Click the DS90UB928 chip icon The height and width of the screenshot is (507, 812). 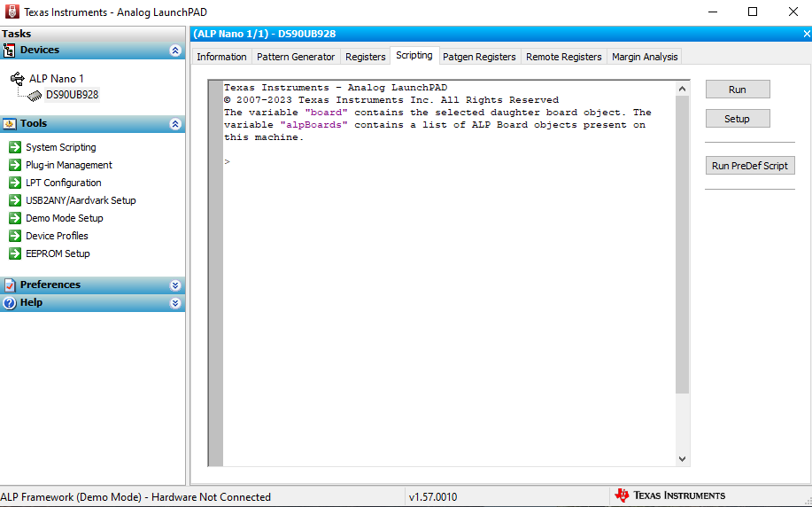point(35,95)
